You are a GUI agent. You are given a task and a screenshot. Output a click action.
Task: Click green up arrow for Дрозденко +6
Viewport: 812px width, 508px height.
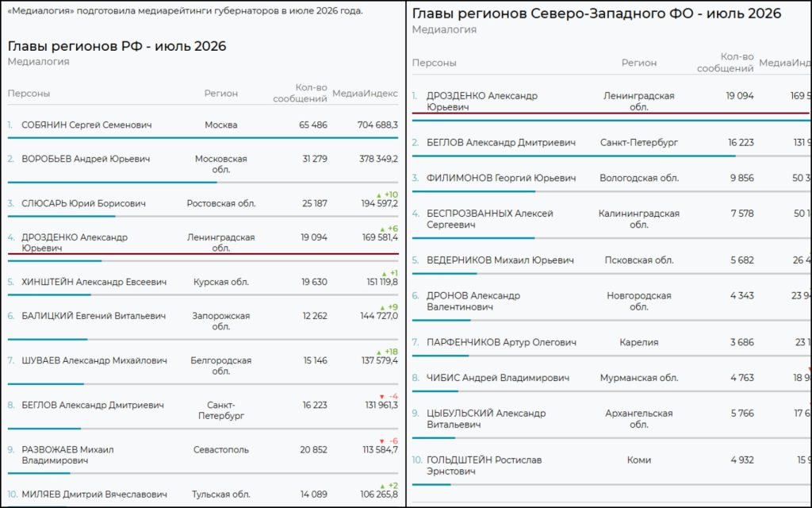click(x=382, y=229)
